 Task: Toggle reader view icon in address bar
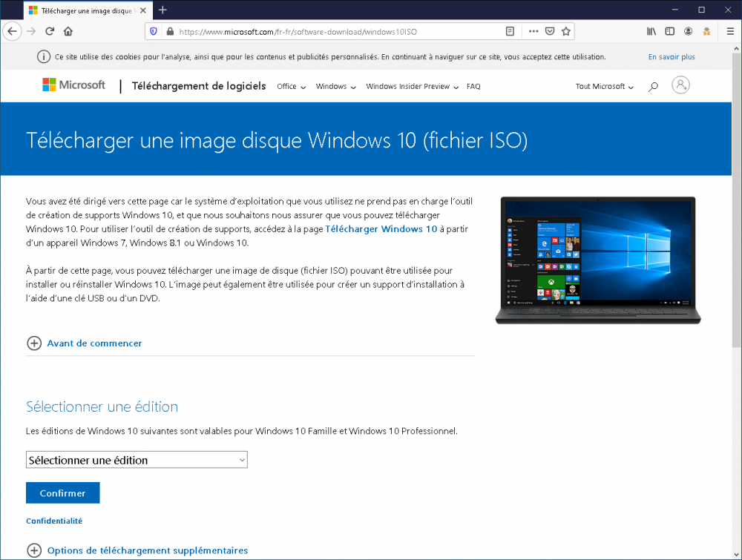click(510, 32)
